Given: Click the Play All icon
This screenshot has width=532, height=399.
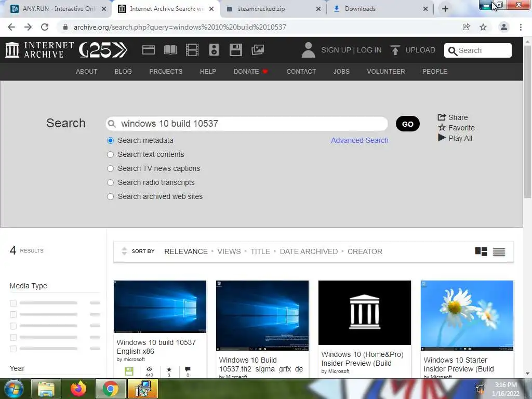Looking at the screenshot, I should 442,138.
